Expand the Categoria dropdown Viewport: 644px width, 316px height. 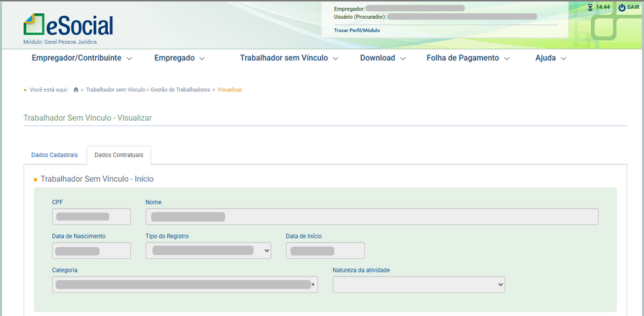tap(185, 285)
